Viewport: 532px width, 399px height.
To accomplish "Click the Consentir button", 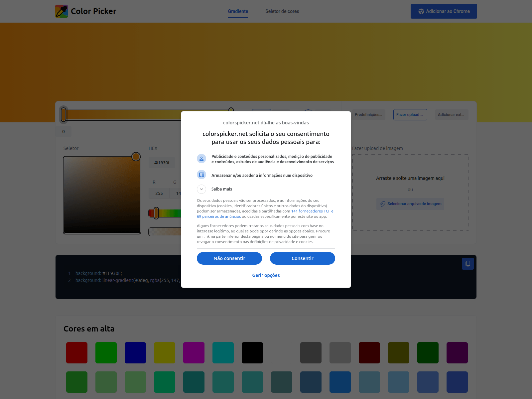I will point(302,258).
